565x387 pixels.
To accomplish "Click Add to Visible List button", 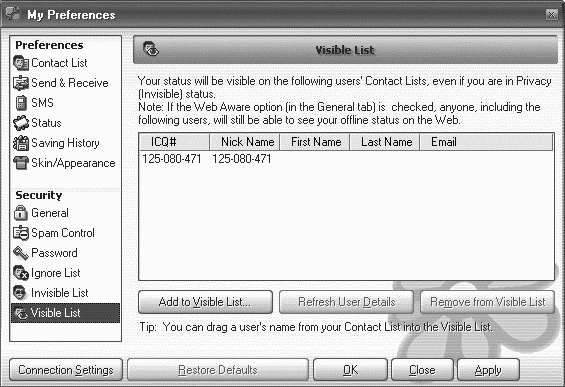I will click(205, 302).
